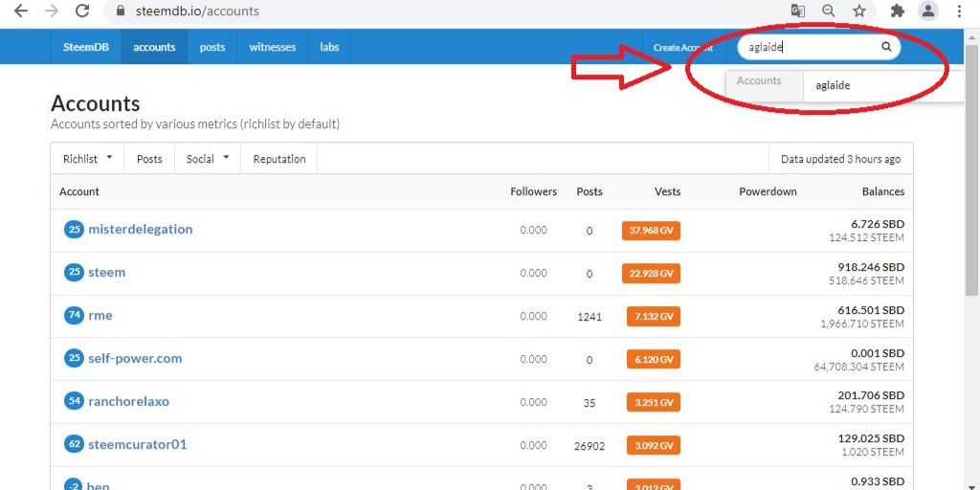Open the witnesses navigation item
Screen dimensions: 980x490
[273, 47]
